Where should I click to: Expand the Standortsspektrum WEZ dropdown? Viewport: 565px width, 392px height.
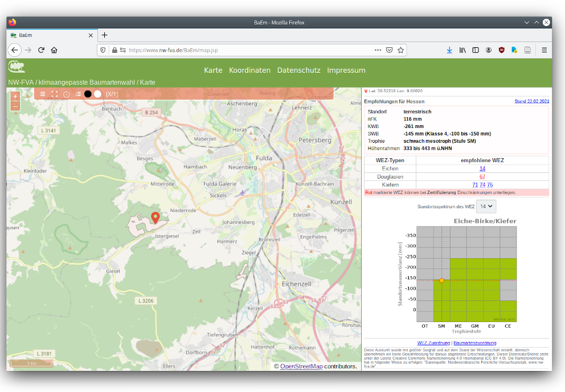[x=486, y=207]
